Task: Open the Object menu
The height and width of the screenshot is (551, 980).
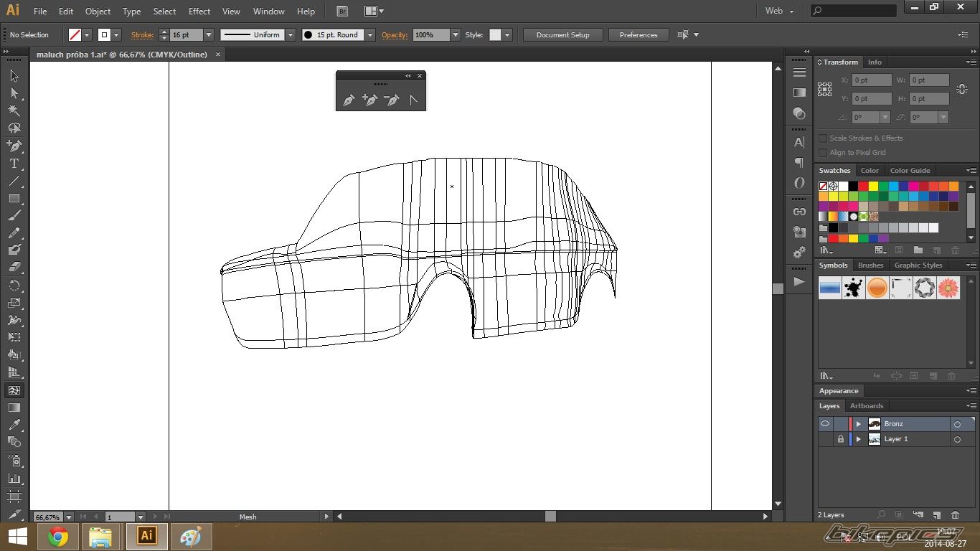Action: click(x=98, y=11)
